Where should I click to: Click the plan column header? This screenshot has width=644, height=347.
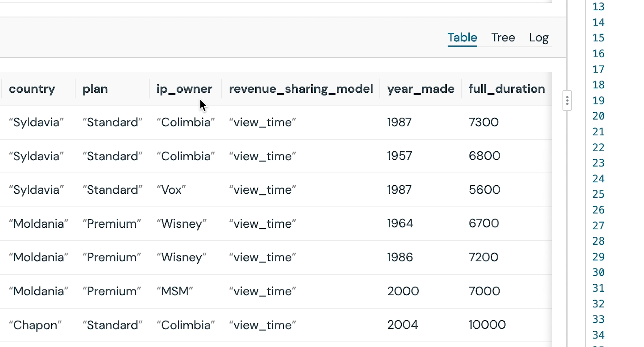tap(95, 89)
